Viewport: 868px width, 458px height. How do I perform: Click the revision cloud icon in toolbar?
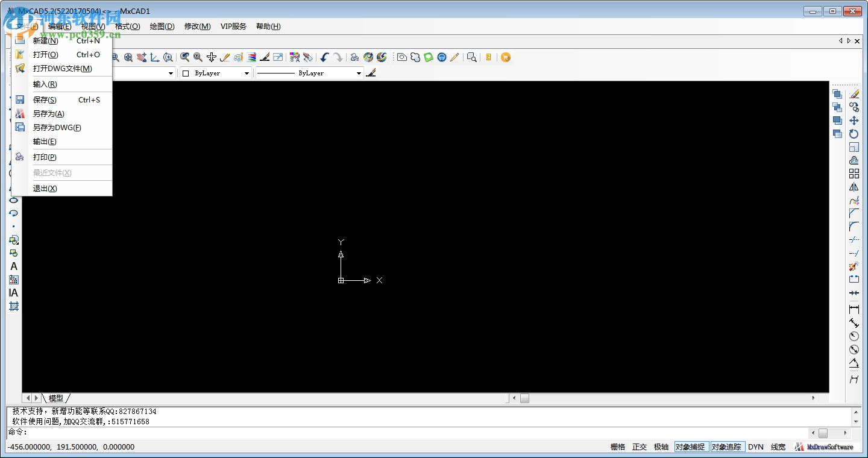coord(415,57)
